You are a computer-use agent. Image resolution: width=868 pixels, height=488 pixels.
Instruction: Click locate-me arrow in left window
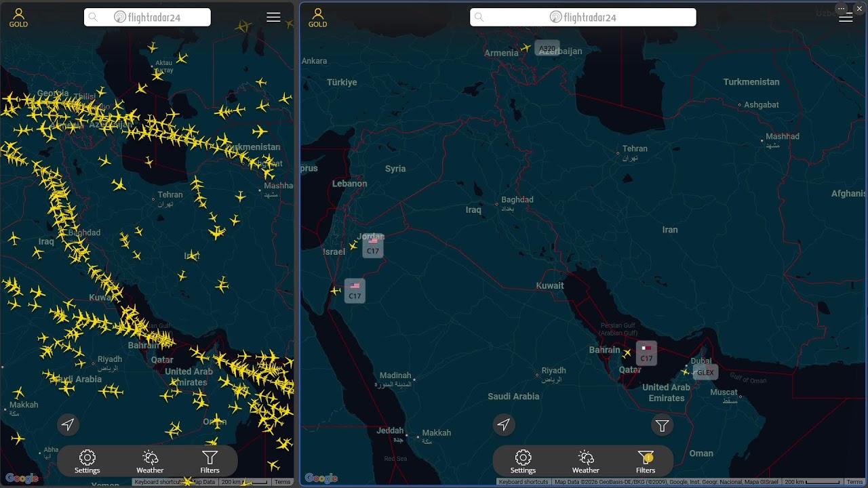68,425
